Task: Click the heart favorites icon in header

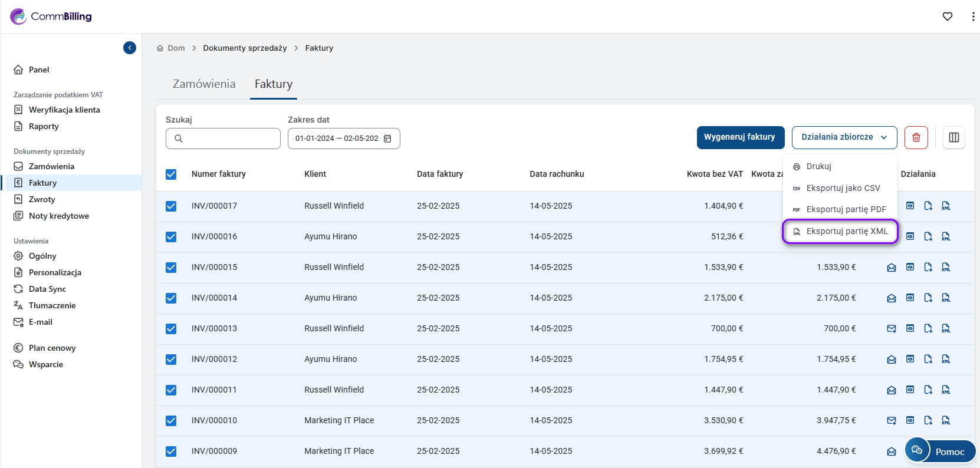Action: coord(947,17)
